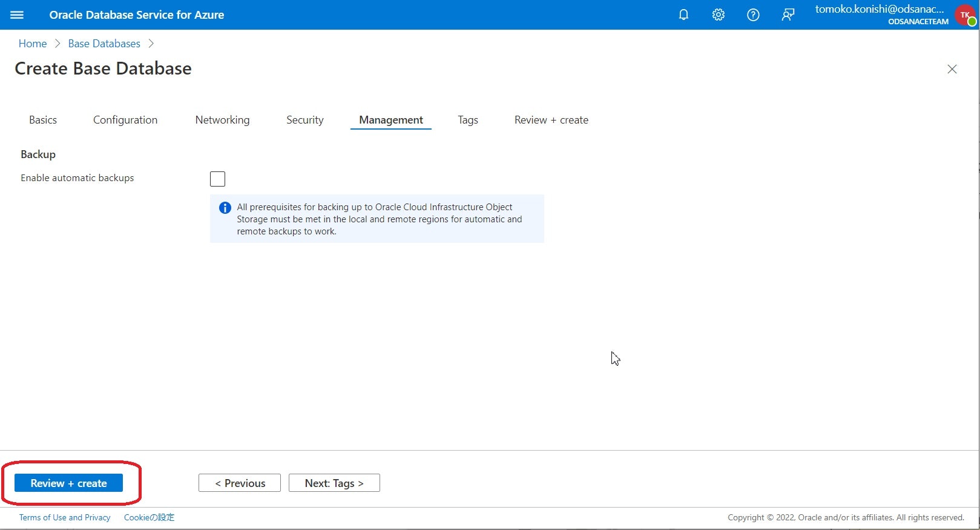980x530 pixels.
Task: Switch to the Basics tab
Action: 43,120
